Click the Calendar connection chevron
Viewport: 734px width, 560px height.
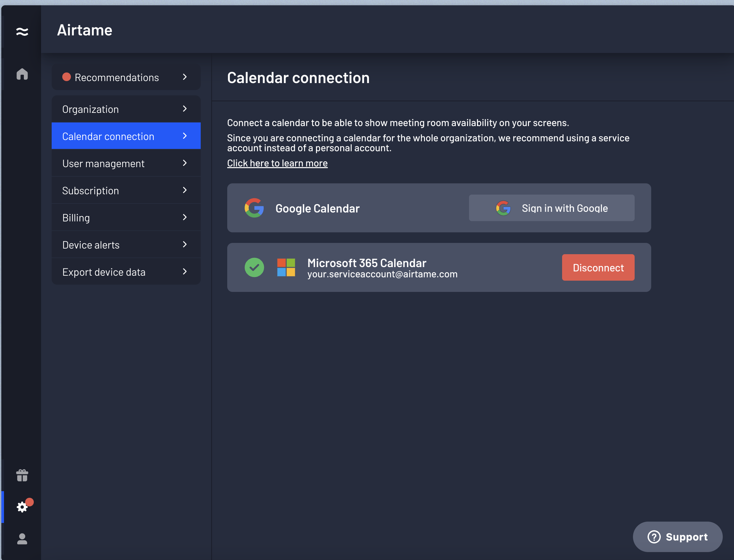coord(185,136)
